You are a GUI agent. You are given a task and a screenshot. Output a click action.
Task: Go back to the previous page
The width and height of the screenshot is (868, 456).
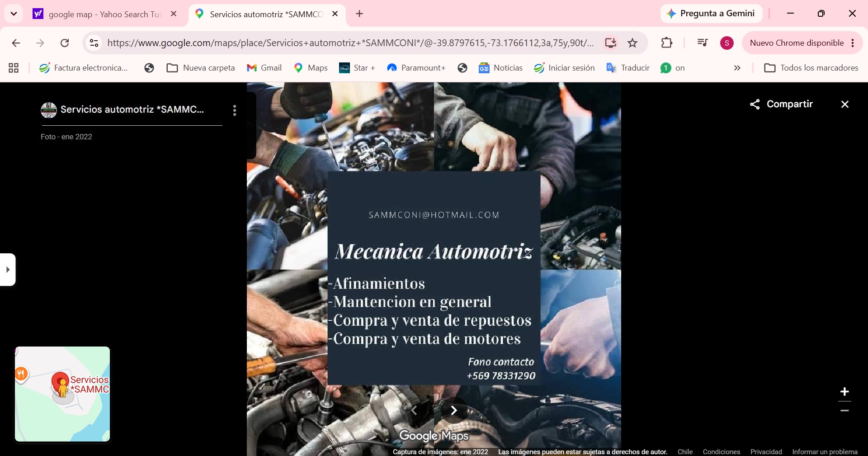point(16,43)
